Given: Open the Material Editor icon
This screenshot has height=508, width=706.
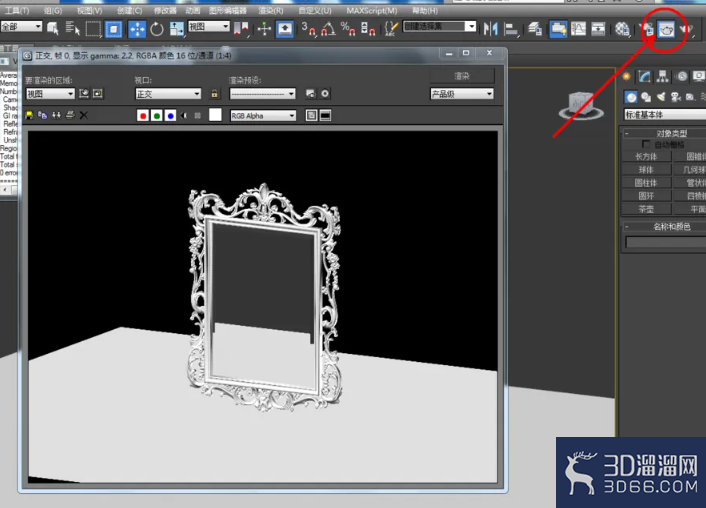Looking at the screenshot, I should coord(622,29).
